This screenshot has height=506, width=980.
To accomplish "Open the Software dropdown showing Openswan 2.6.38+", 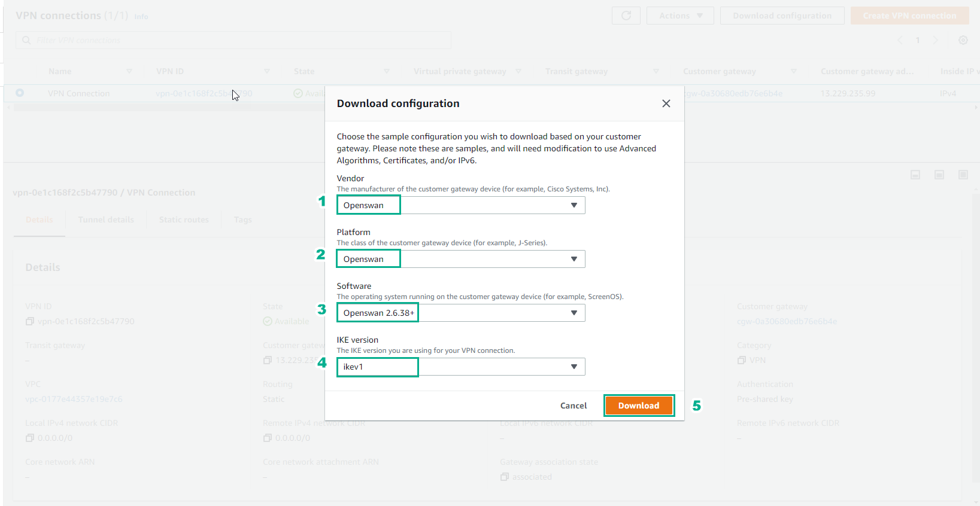I will (460, 313).
